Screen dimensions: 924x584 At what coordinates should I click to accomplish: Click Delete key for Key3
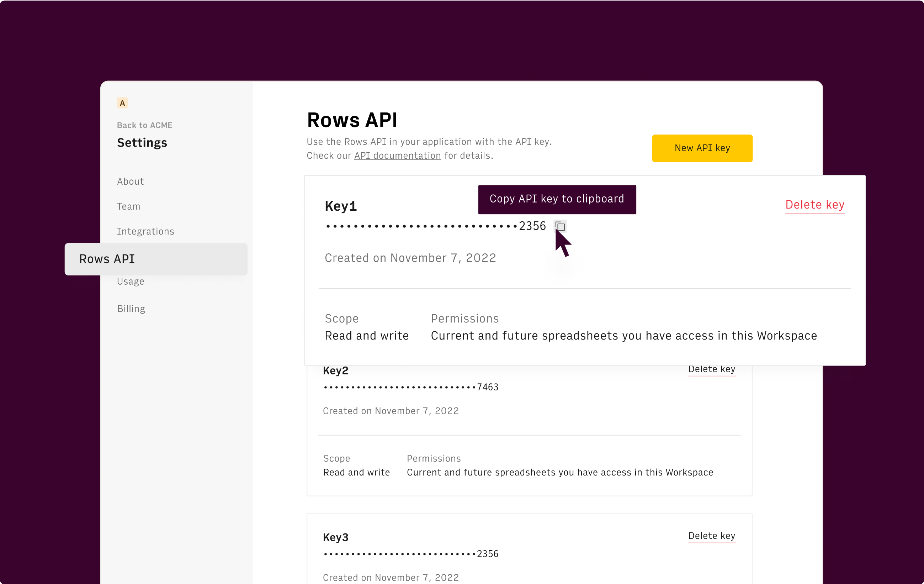coord(711,535)
